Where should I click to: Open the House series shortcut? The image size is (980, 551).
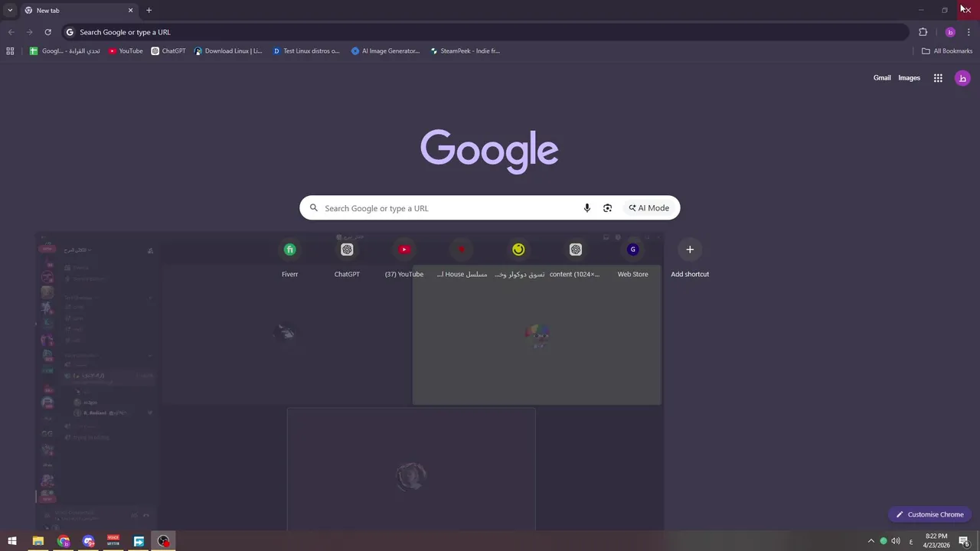(x=461, y=259)
